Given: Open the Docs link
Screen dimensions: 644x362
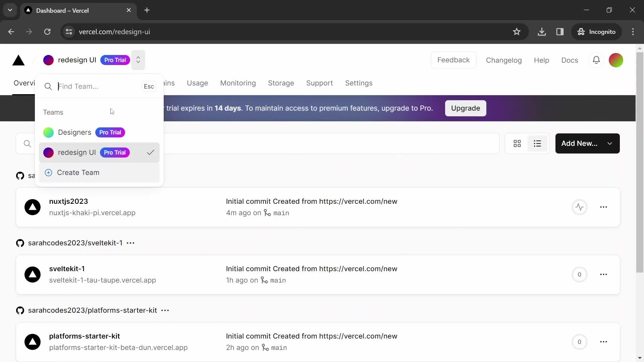Looking at the screenshot, I should [570, 60].
